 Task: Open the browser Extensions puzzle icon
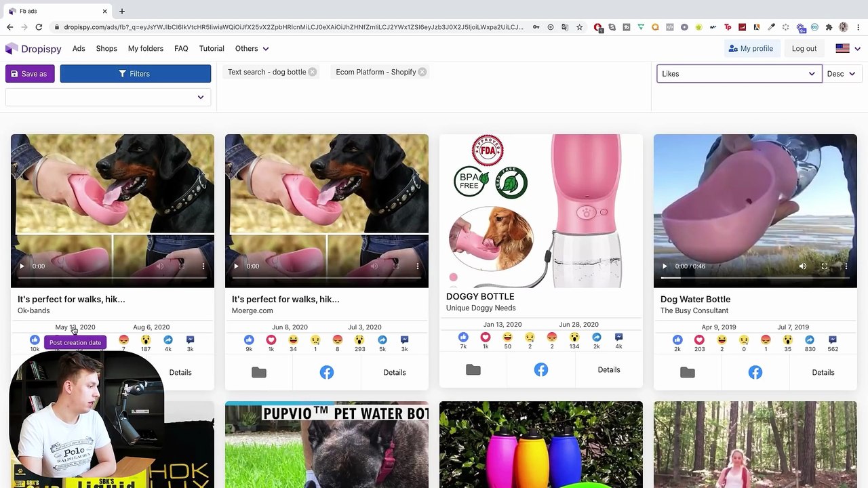pos(829,27)
